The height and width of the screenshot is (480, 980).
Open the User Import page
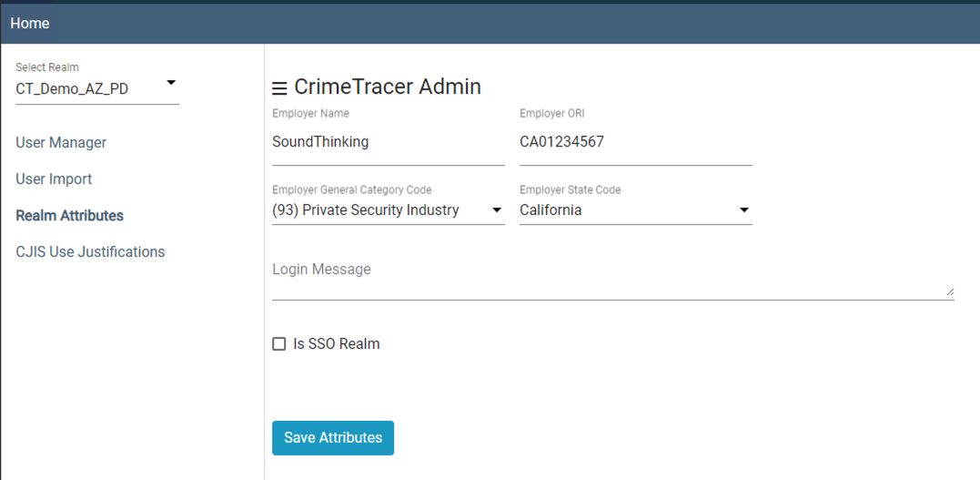tap(54, 179)
